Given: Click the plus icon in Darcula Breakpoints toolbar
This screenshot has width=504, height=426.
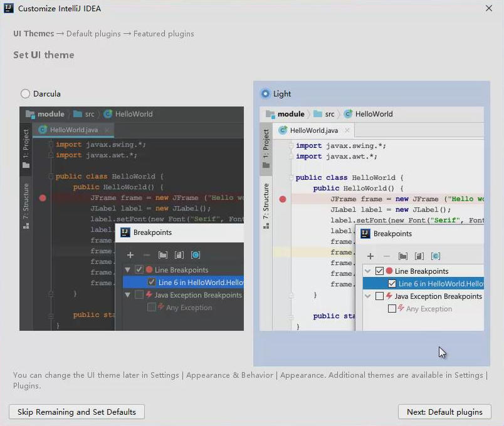Looking at the screenshot, I should (x=130, y=255).
